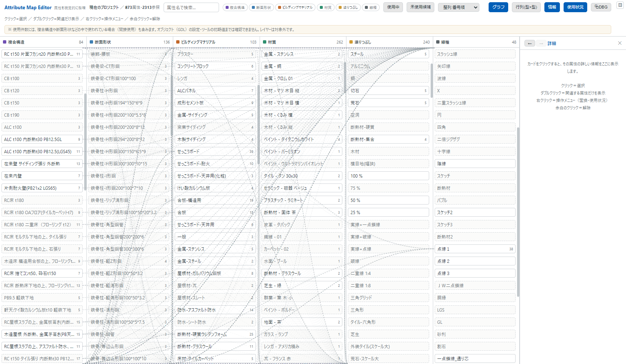The image size is (626, 364).
Task: Select the コンクリートブロック card
Action: [x=215, y=66]
